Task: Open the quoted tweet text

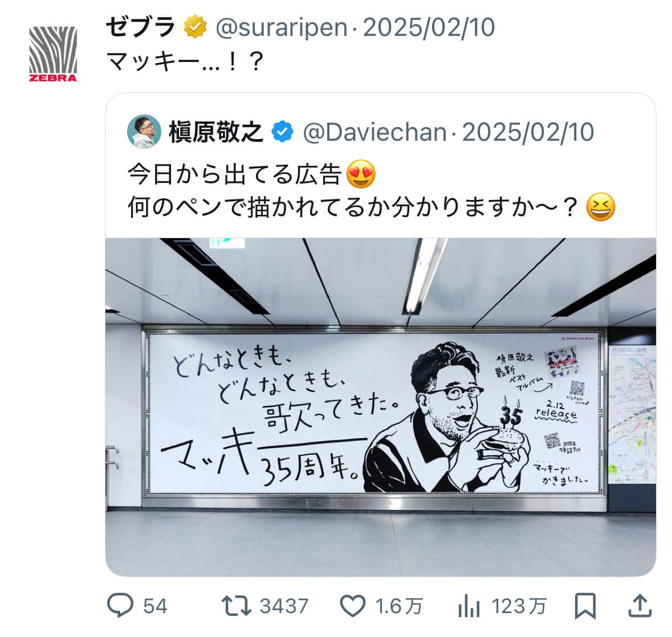Action: point(372,191)
